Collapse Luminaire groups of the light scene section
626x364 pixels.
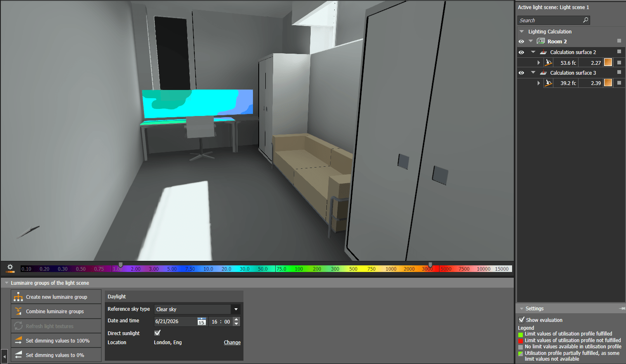click(7, 283)
